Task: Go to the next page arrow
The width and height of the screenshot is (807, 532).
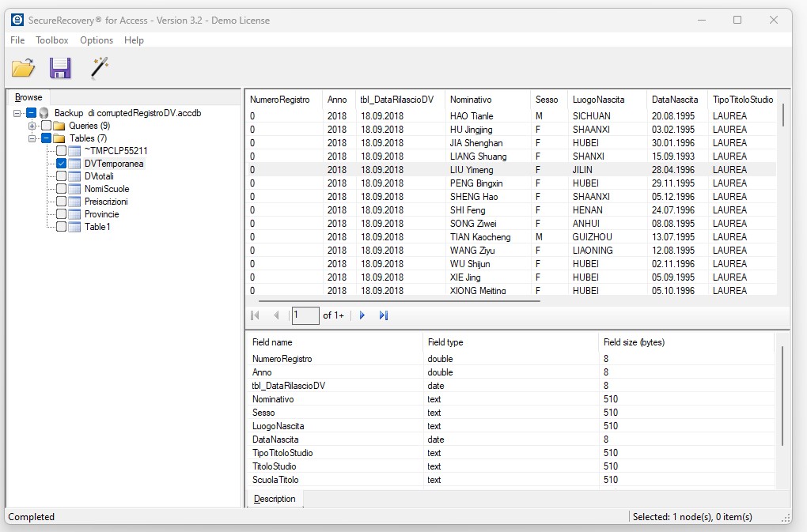Action: pos(362,315)
